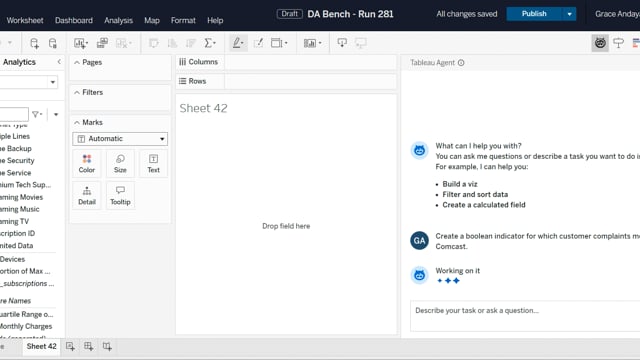Viewport: 640px width, 360px height.
Task: Select the Online Security field
Action: pos(17,161)
